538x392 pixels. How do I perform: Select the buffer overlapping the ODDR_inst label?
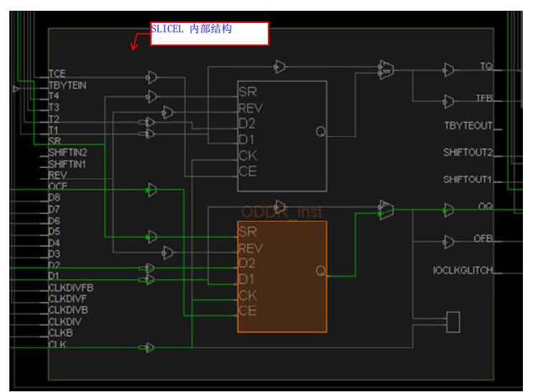click(279, 207)
